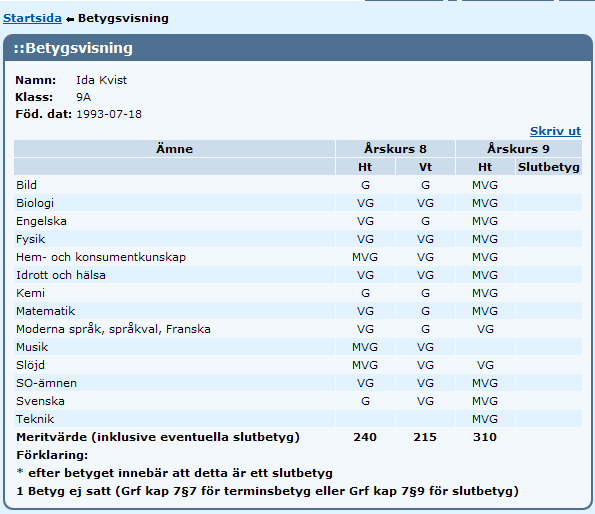This screenshot has height=514, width=595.
Task: Click the Årskurs 8 column header
Action: pyautogui.click(x=395, y=149)
